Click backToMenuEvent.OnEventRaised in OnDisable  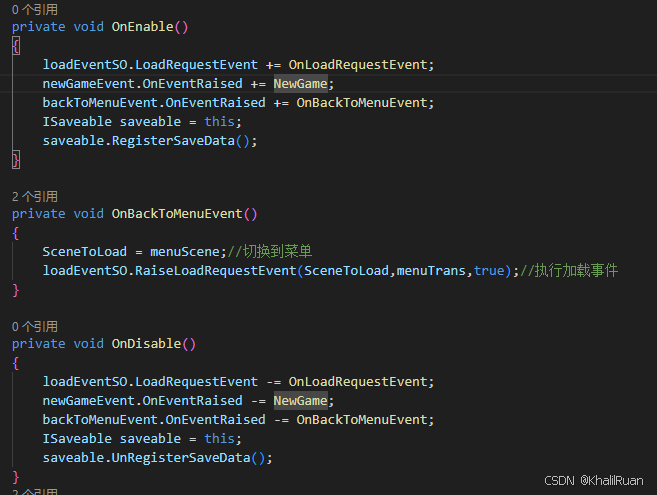tap(154, 420)
